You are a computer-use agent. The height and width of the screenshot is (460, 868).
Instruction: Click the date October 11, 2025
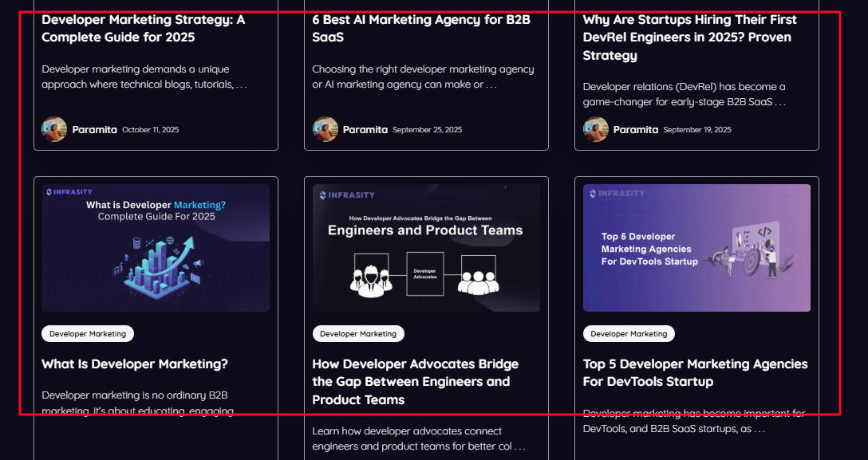151,130
